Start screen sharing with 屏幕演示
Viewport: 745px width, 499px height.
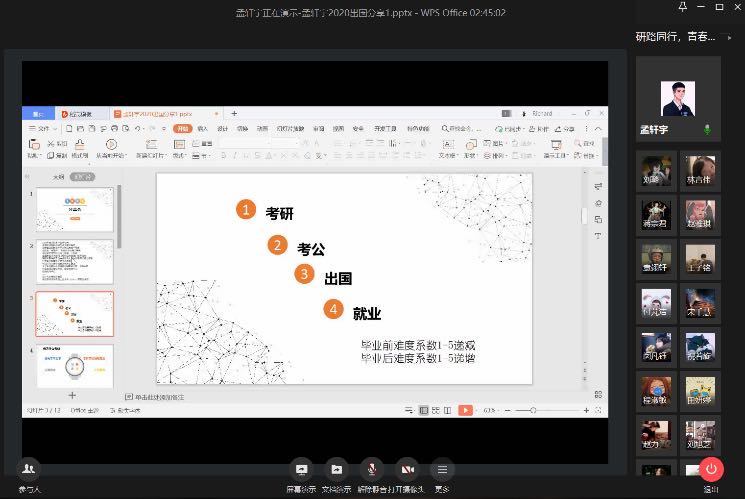coord(301,470)
